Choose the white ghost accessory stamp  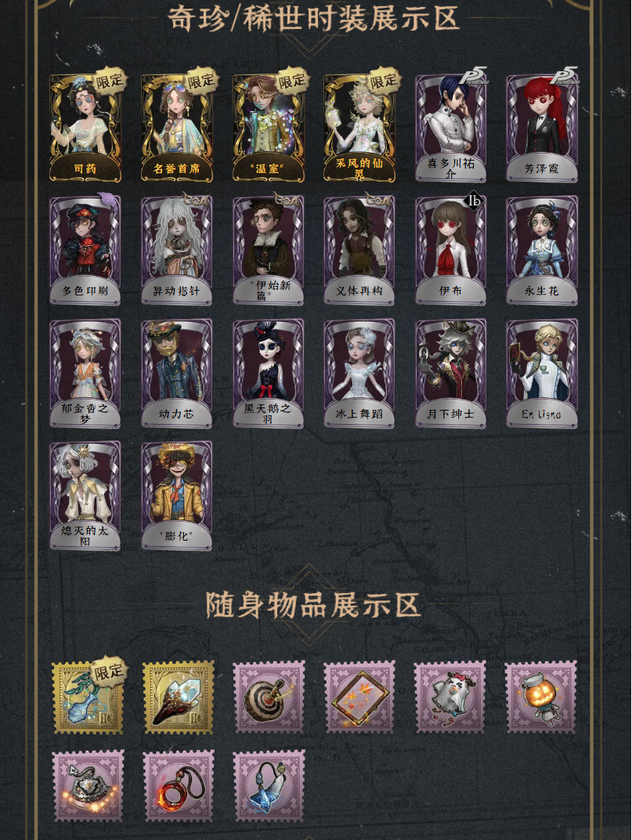tap(450, 697)
